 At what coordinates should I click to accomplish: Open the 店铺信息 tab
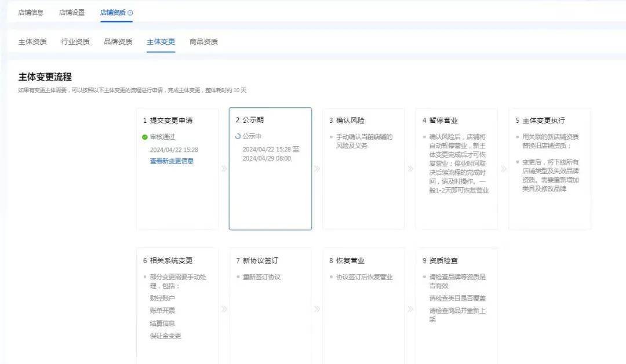(31, 12)
